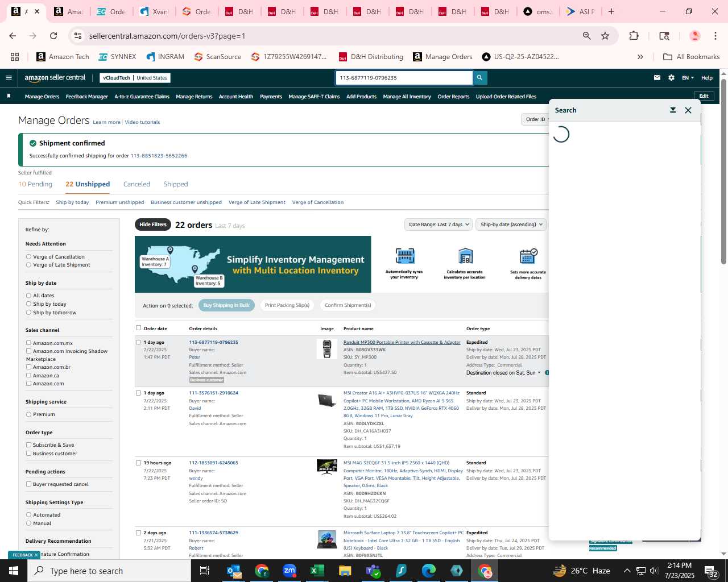Click the Panduit MP300 printer thumbnail
Screen dimensions: 728x582
[x=327, y=349]
